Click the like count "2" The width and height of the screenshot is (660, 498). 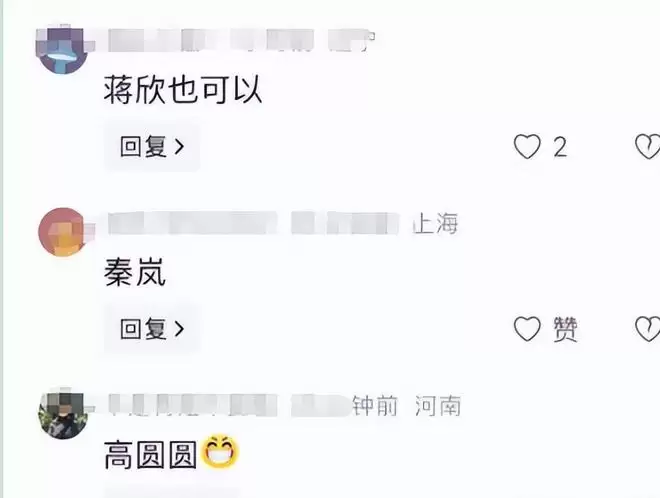point(560,147)
